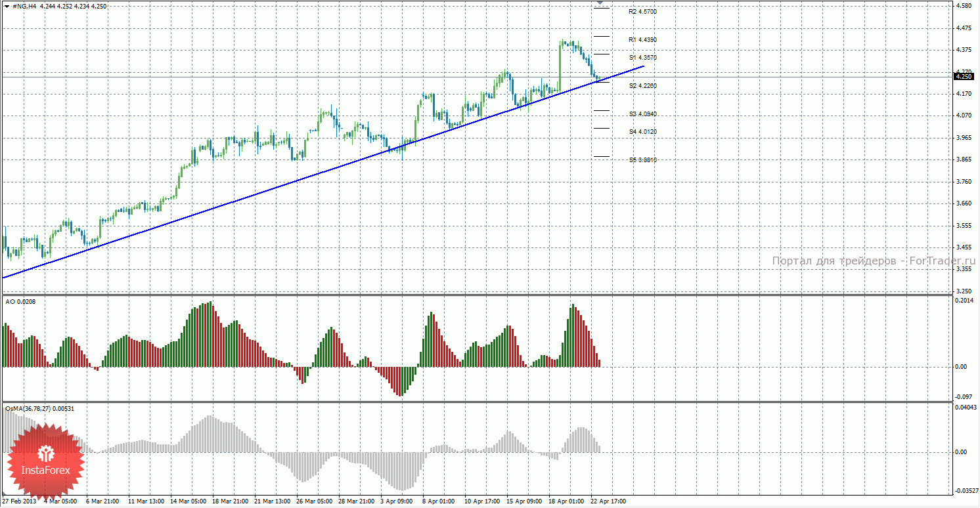This screenshot has width=980, height=508.
Task: Click the R1 4.4390 resistance label
Action: (x=642, y=40)
